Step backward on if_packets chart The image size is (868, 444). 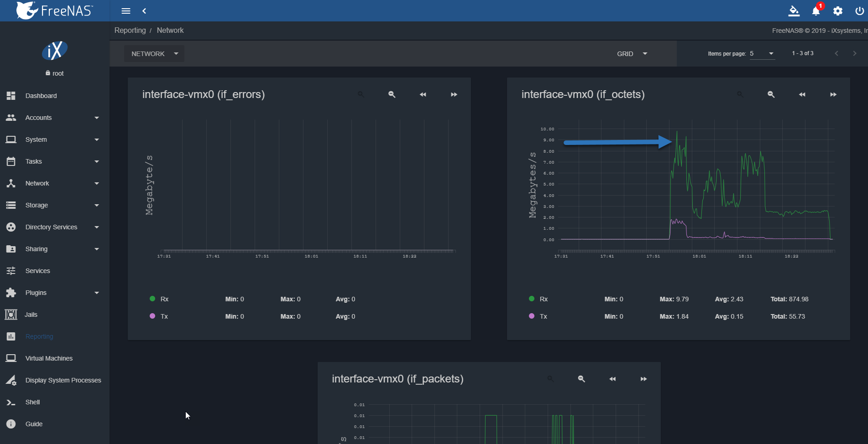[x=612, y=379]
